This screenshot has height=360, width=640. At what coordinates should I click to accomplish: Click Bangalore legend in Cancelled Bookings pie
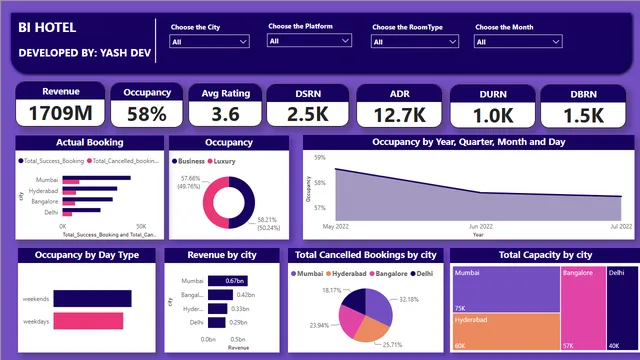click(x=388, y=274)
